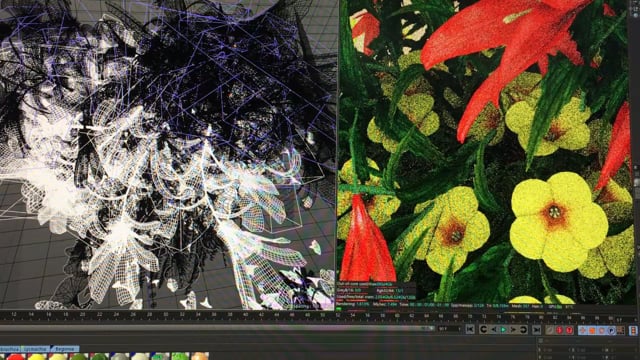Select the light grey material swatch
Viewport: 640px width, 360px height.
119,357
